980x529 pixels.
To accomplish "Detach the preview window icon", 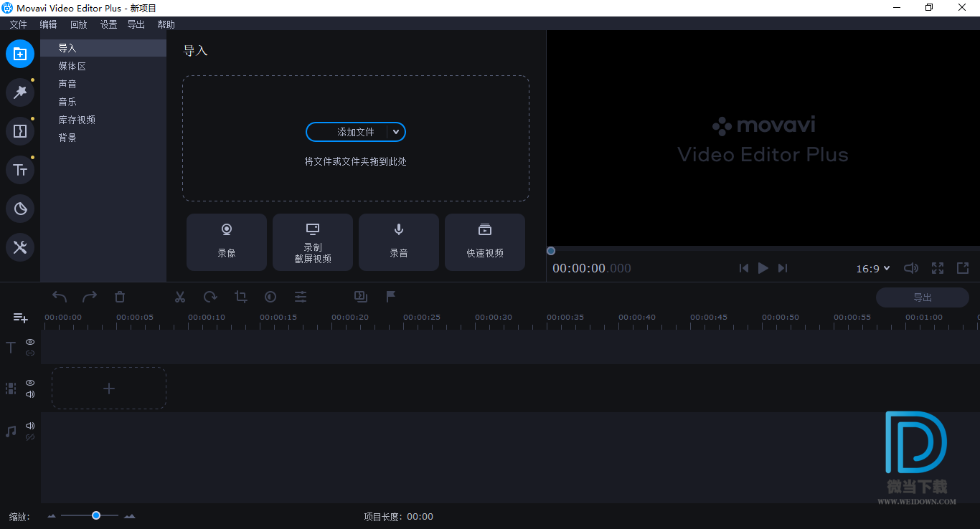I will [963, 268].
